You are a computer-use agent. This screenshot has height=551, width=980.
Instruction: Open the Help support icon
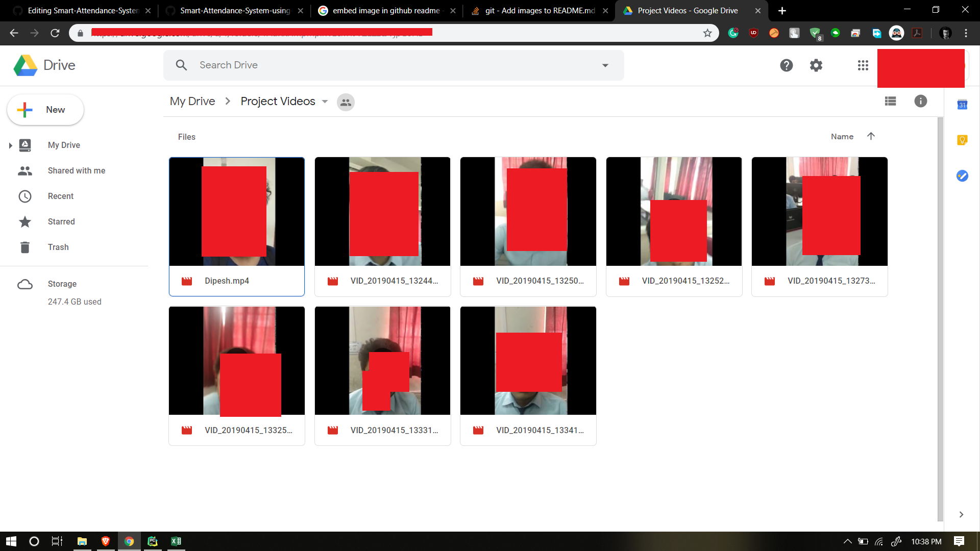point(786,65)
